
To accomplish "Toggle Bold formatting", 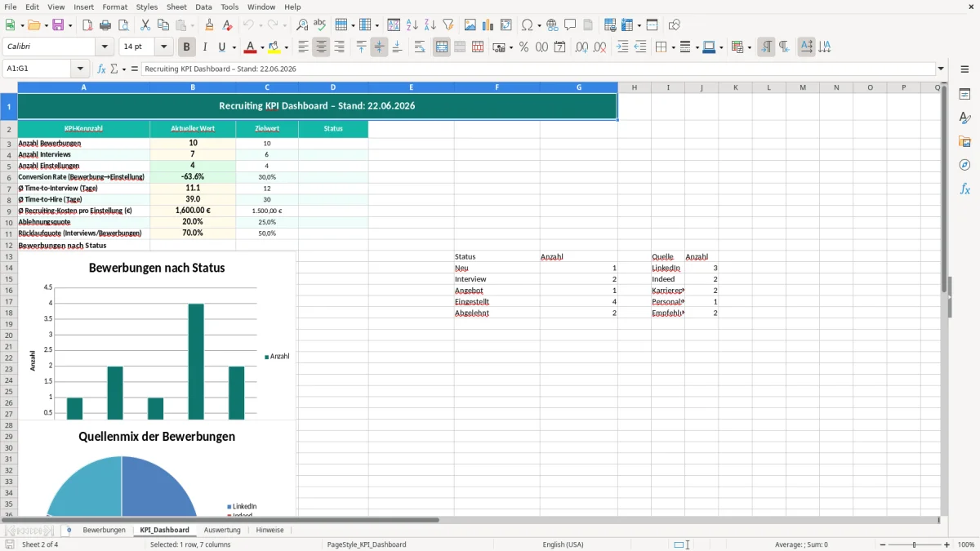I will [187, 47].
